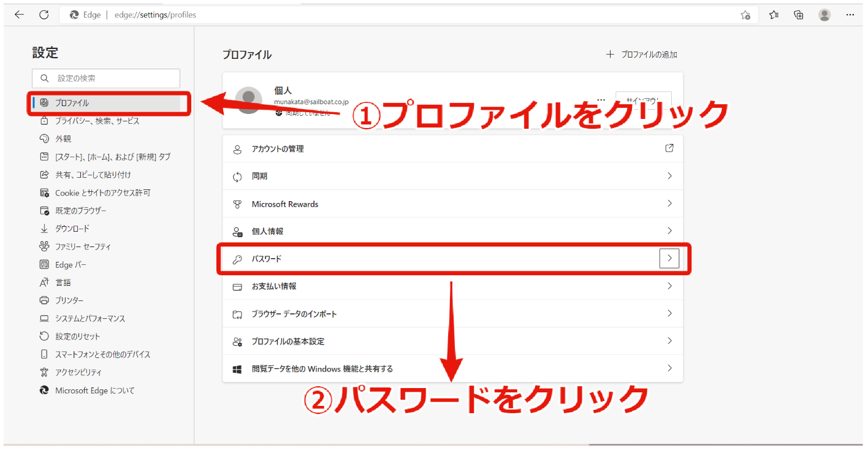Click the key icon beside パスワード

pos(237,259)
